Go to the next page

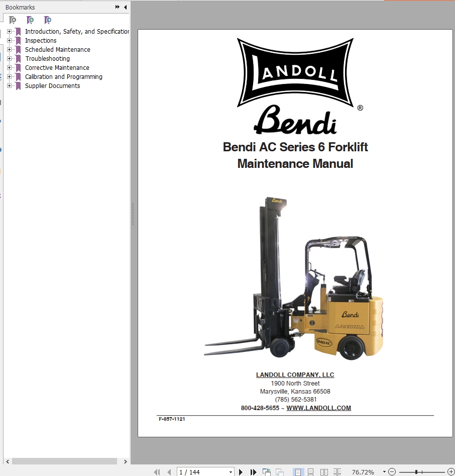click(x=241, y=472)
